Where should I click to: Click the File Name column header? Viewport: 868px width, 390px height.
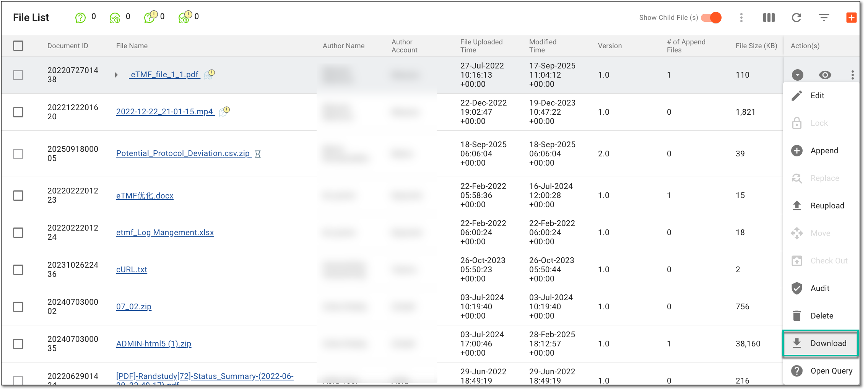pyautogui.click(x=132, y=46)
